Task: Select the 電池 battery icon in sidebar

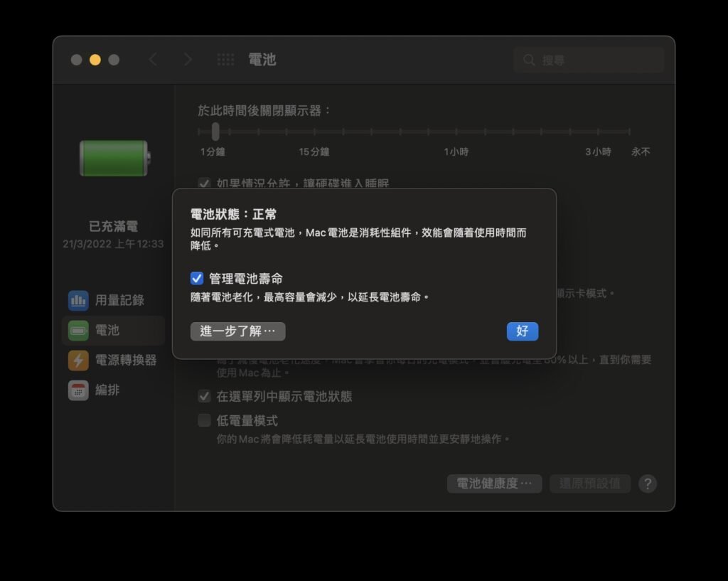Action: click(x=78, y=330)
